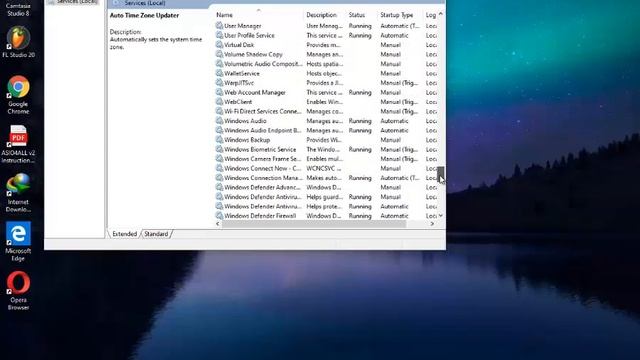Click gear icon of User Profile Service
Image resolution: width=640 pixels, height=360 pixels.
(219, 35)
